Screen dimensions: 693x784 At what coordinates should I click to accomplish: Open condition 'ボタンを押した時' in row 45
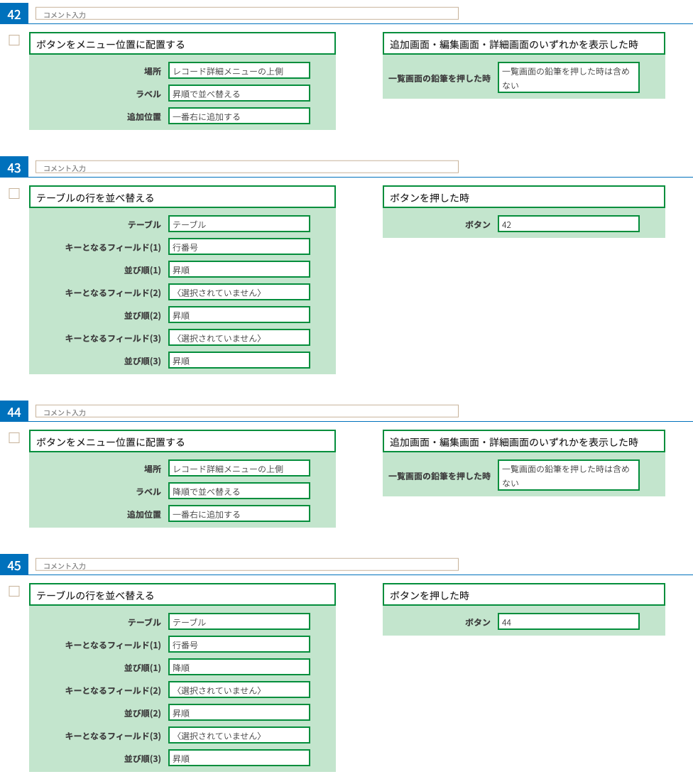point(523,594)
